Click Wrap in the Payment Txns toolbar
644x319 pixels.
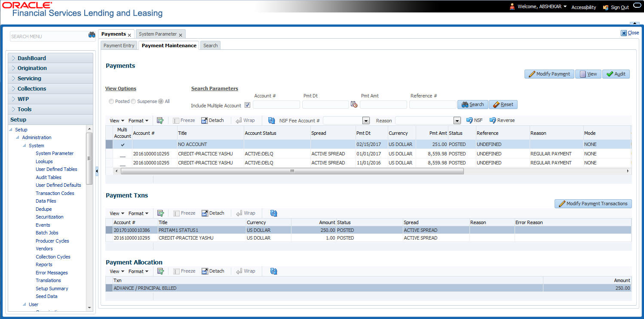pos(246,213)
